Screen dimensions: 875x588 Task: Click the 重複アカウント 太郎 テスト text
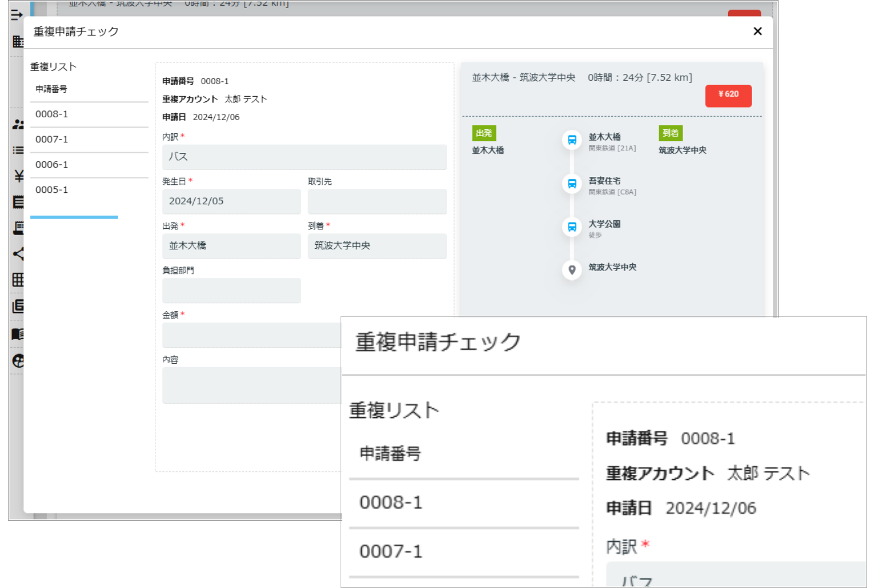[x=215, y=99]
